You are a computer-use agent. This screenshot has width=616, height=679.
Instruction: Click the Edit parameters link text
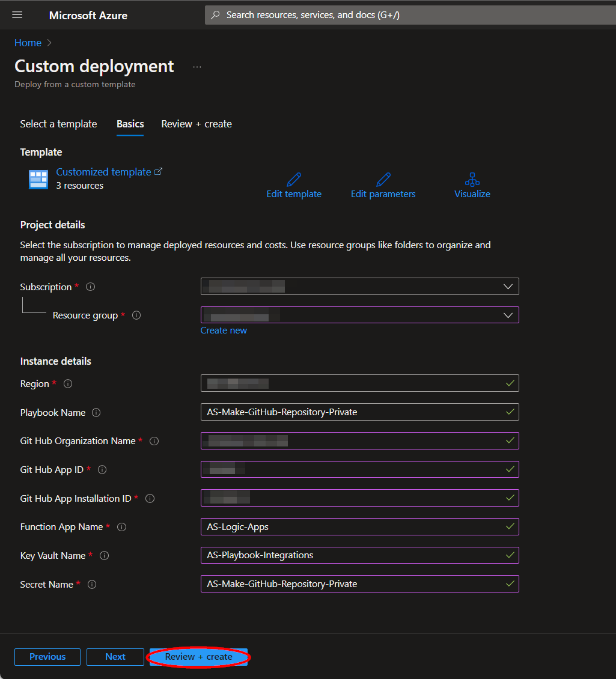click(383, 194)
